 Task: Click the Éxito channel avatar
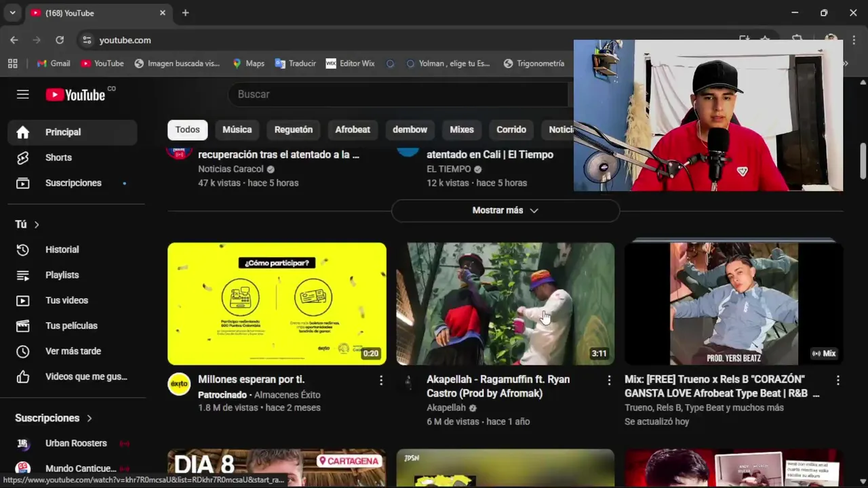pyautogui.click(x=179, y=384)
